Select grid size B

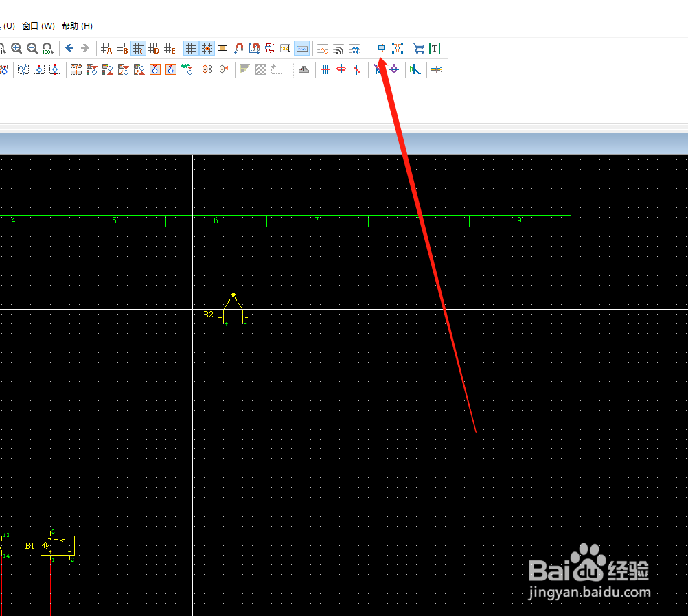pyautogui.click(x=122, y=48)
